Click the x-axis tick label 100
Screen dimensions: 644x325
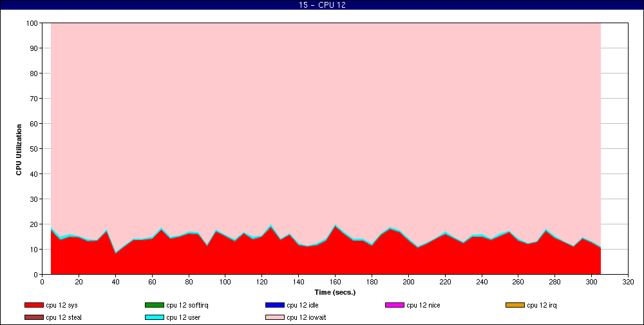point(225,282)
